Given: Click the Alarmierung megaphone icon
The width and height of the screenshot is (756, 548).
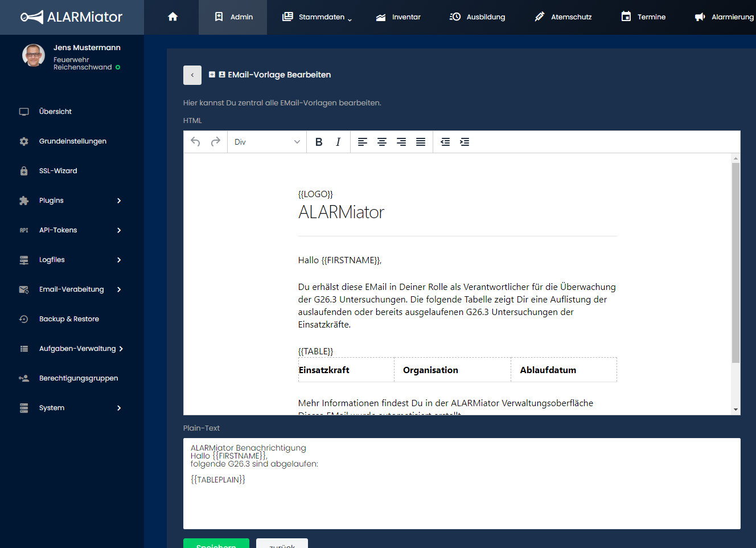Looking at the screenshot, I should [x=700, y=17].
